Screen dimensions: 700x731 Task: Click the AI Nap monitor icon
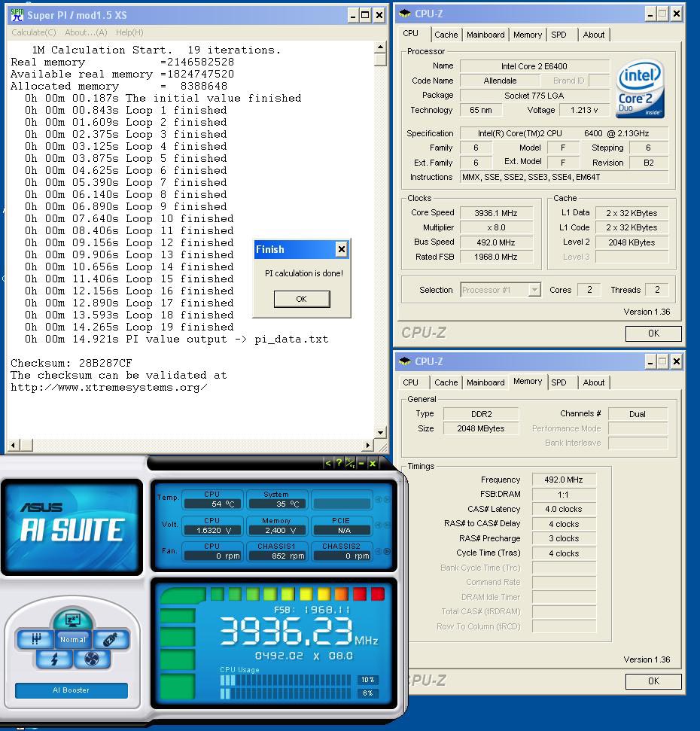point(73,620)
